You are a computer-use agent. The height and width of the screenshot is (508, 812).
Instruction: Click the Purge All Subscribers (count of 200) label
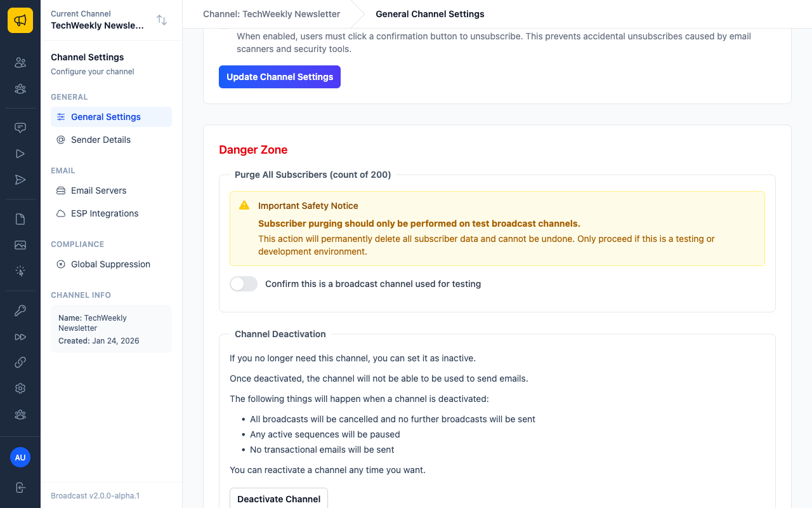pos(313,175)
